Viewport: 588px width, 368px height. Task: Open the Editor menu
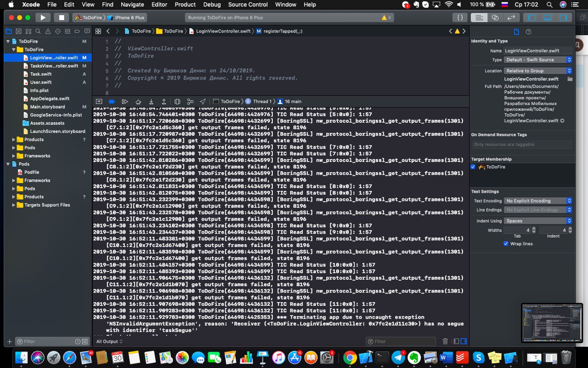(x=159, y=5)
